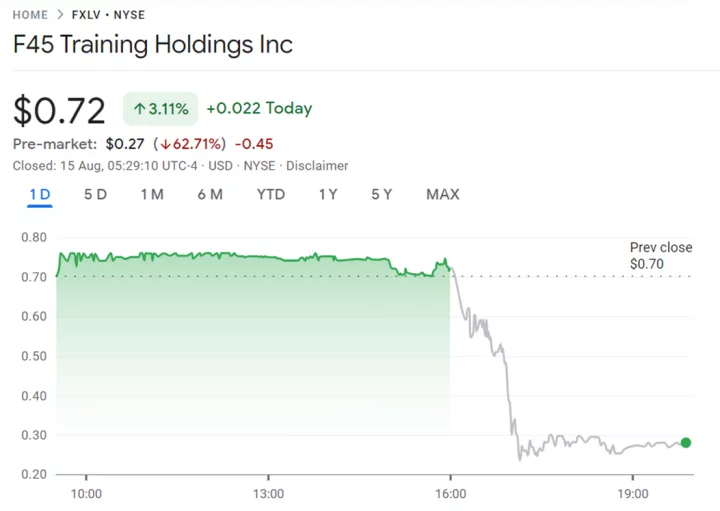Switch chart to YTD view
Image resolution: width=720 pixels, height=511 pixels.
[x=271, y=194]
